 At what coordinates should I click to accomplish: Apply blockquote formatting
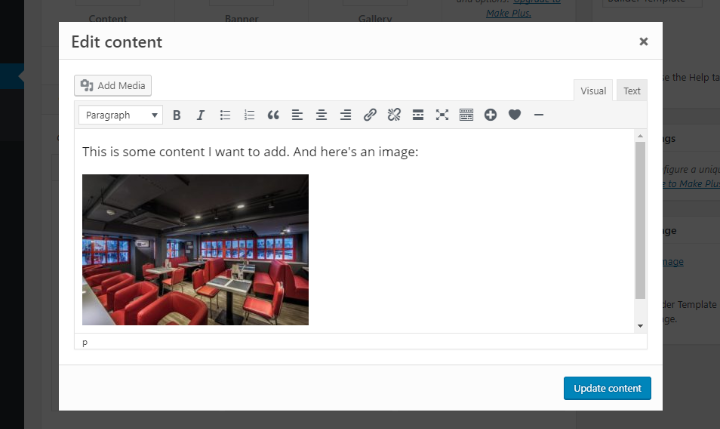273,115
